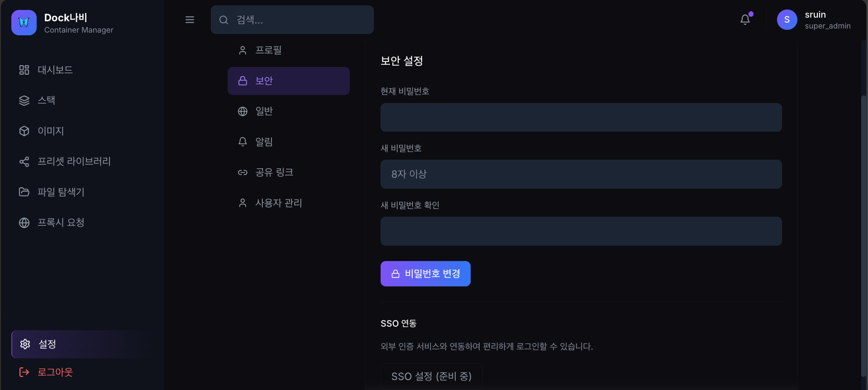Open the 프리셋 라이브러리 section
This screenshot has height=390, width=868.
pyautogui.click(x=74, y=162)
